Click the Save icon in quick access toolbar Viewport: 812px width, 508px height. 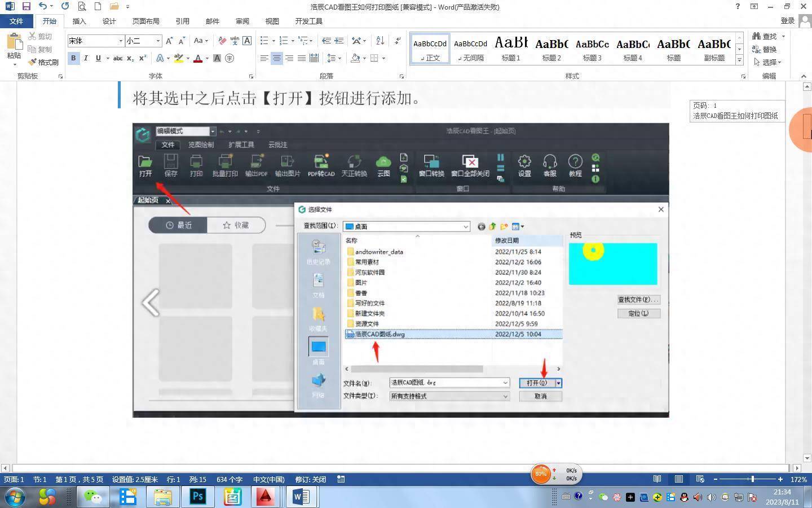pyautogui.click(x=26, y=7)
